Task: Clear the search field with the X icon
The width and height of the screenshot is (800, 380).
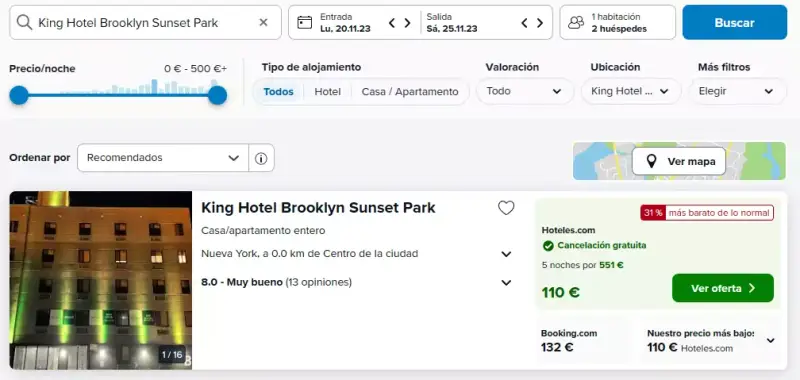Action: 263,22
